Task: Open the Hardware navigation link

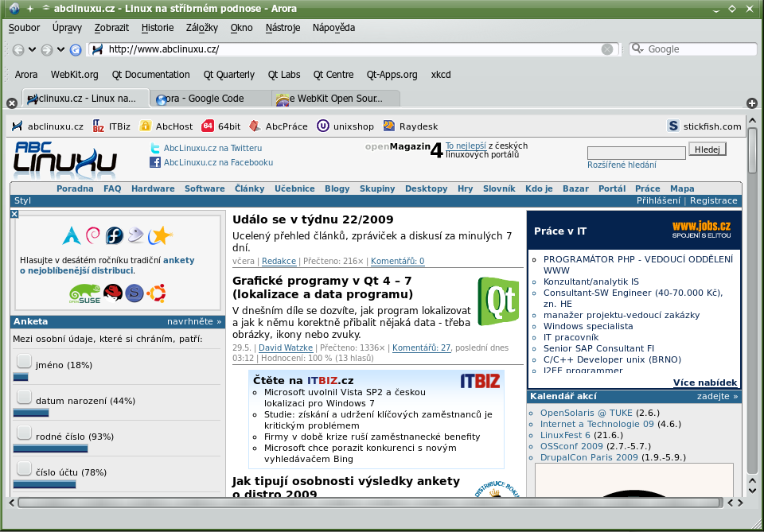Action: (153, 188)
